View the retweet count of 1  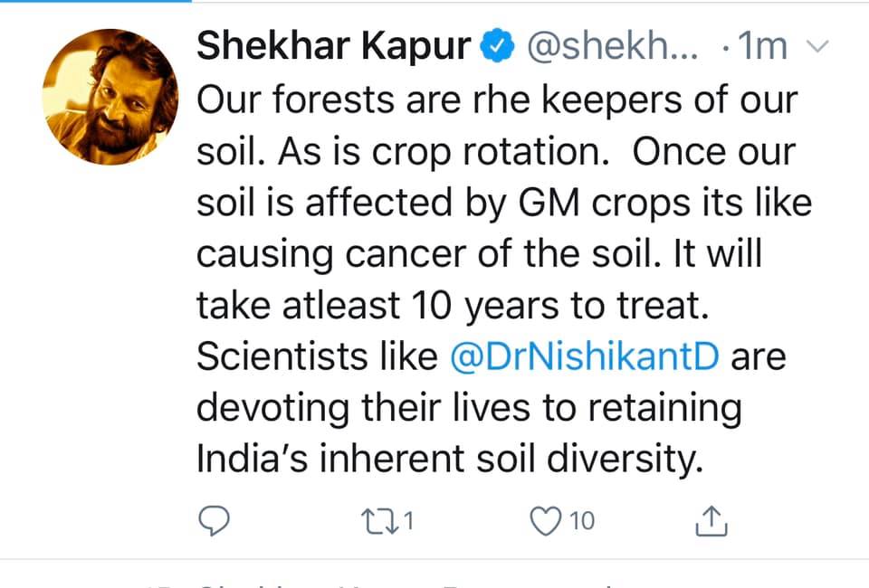408,521
